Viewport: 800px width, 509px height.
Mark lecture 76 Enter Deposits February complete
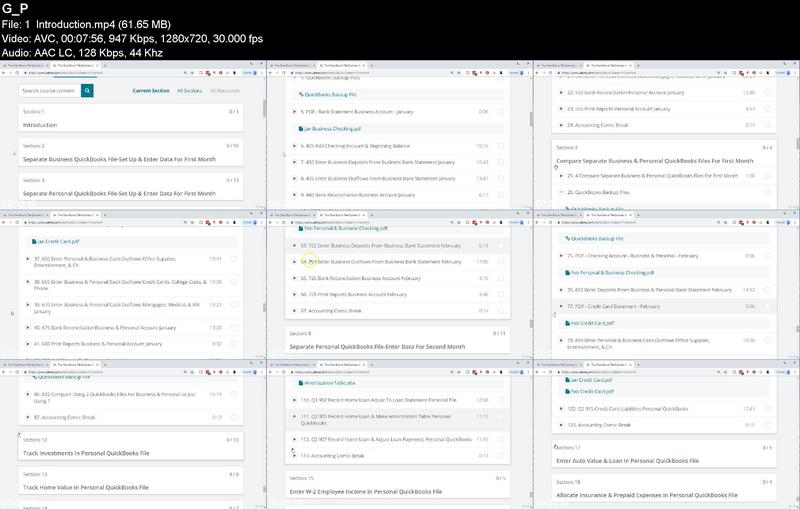tap(767, 290)
